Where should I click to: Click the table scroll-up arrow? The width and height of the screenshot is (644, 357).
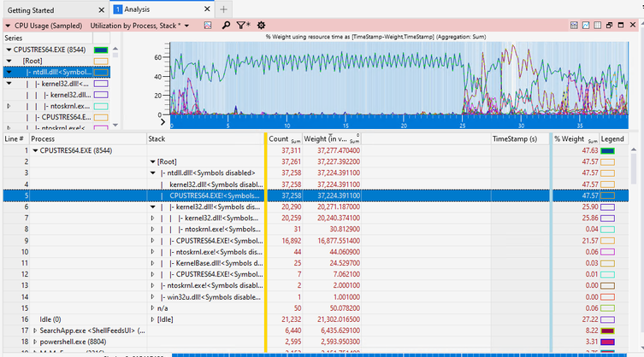tap(634, 149)
